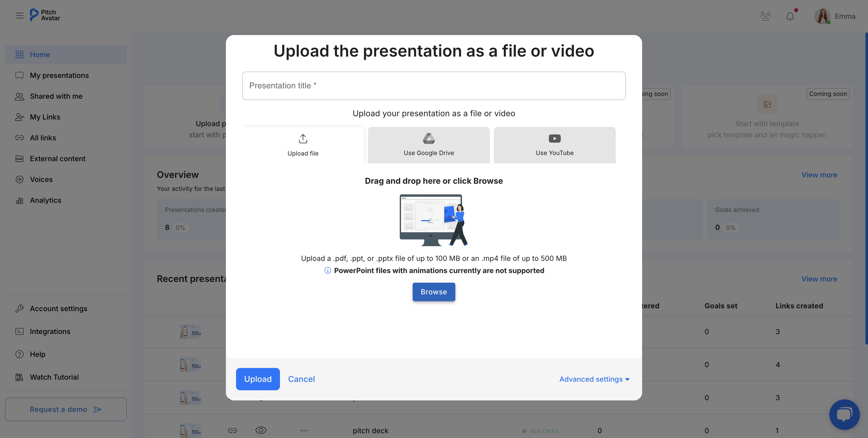Open the chat support bubble
This screenshot has height=438, width=868.
point(844,414)
